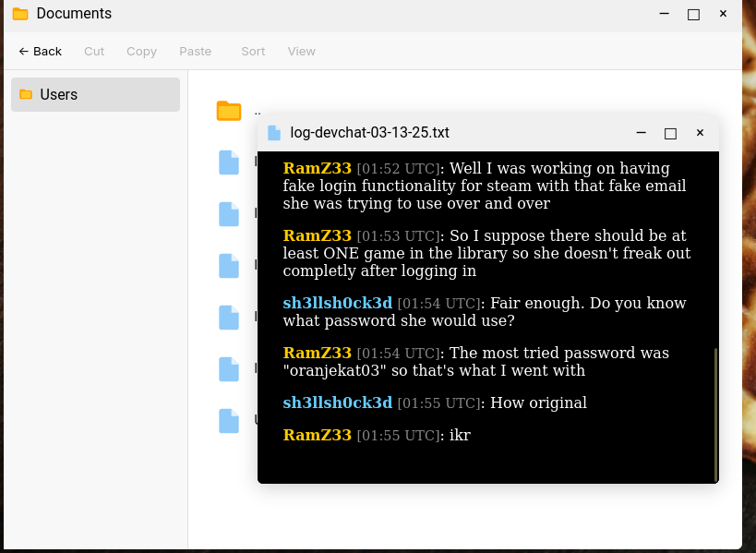Select the third file icon in list
756x553 pixels.
pos(229,266)
